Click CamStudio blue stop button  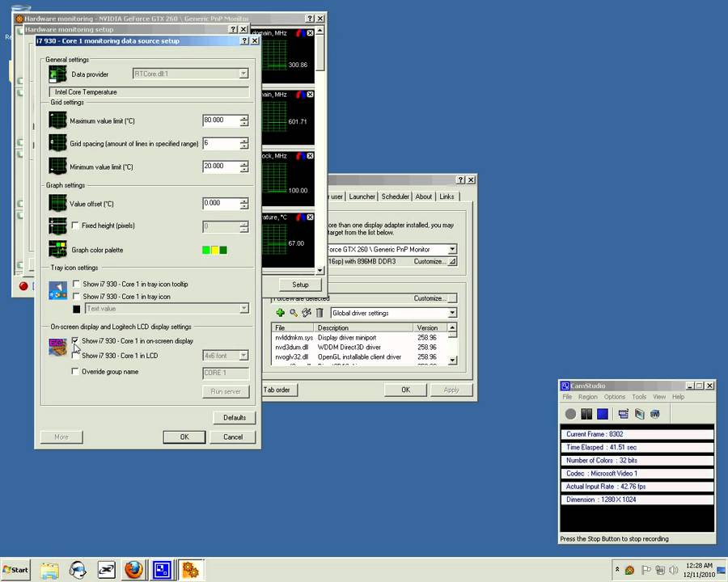coord(602,414)
